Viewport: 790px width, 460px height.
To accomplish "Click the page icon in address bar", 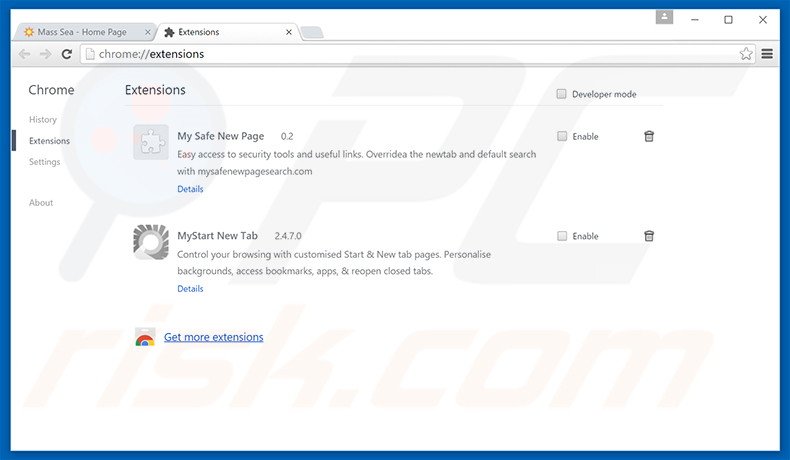I will click(x=90, y=54).
